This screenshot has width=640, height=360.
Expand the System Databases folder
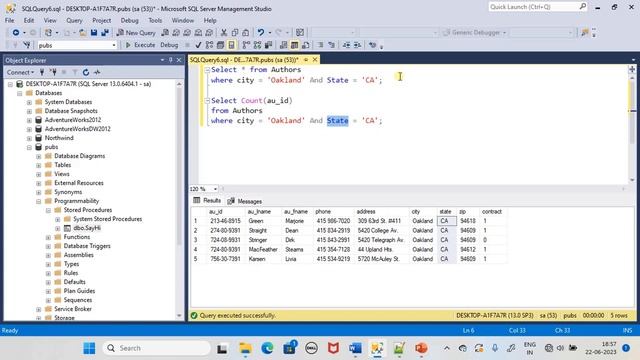pos(29,102)
